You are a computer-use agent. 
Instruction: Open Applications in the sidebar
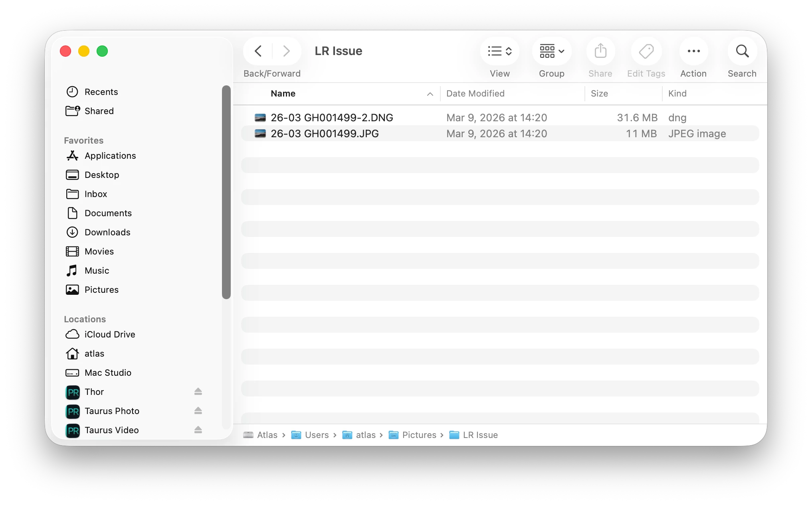110,156
